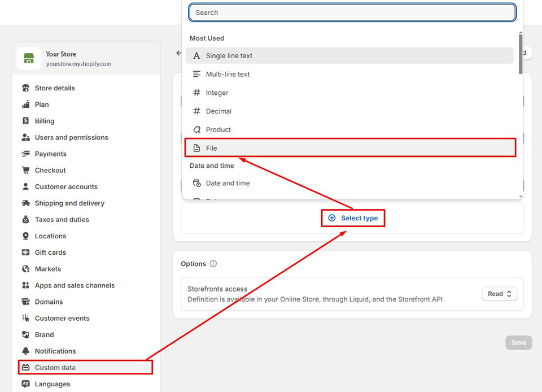Click the Billing receipt icon
This screenshot has height=392, width=542.
point(25,121)
